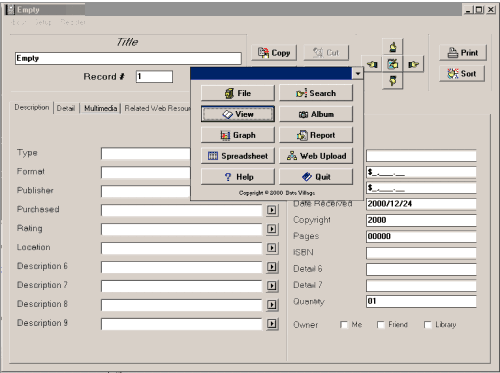
Task: Click the hand pointing up navigation icon
Action: [x=393, y=47]
